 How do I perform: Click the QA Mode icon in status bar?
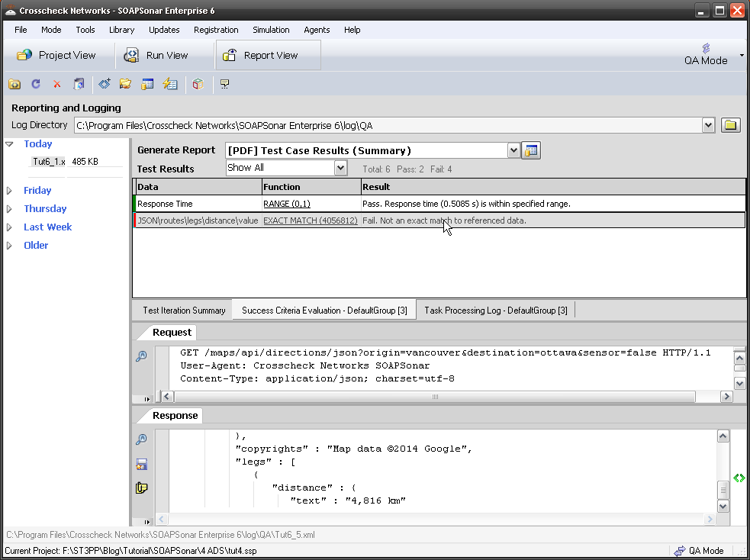(x=679, y=551)
